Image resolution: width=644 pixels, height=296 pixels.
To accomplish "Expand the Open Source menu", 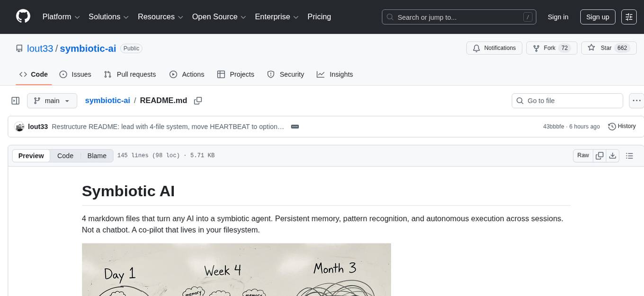I will [219, 17].
